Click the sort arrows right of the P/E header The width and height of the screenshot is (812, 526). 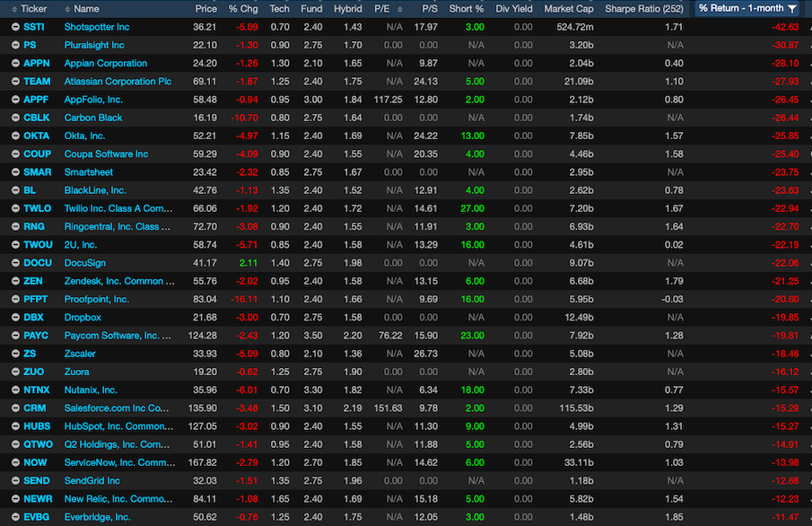click(x=400, y=9)
